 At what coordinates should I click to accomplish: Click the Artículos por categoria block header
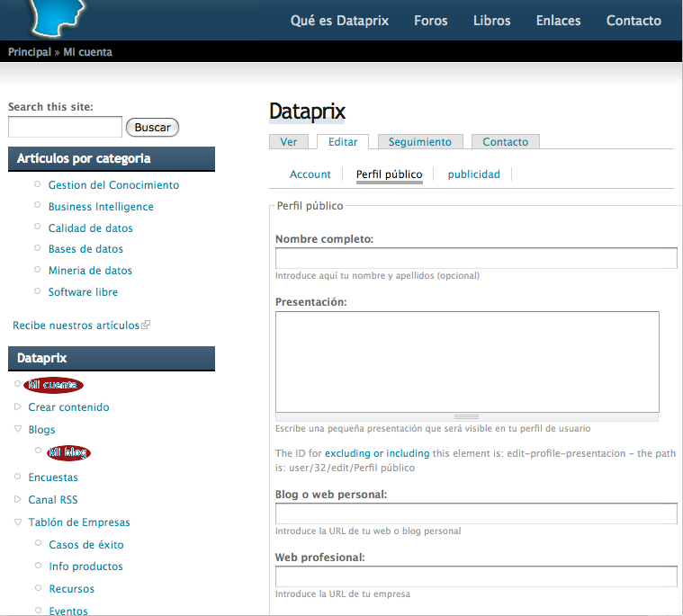112,158
